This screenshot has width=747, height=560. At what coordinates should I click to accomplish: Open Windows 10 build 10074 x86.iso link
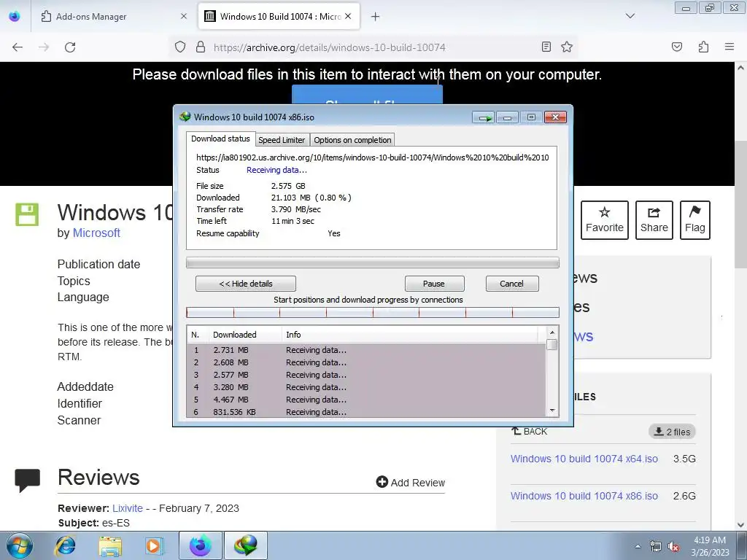584,496
